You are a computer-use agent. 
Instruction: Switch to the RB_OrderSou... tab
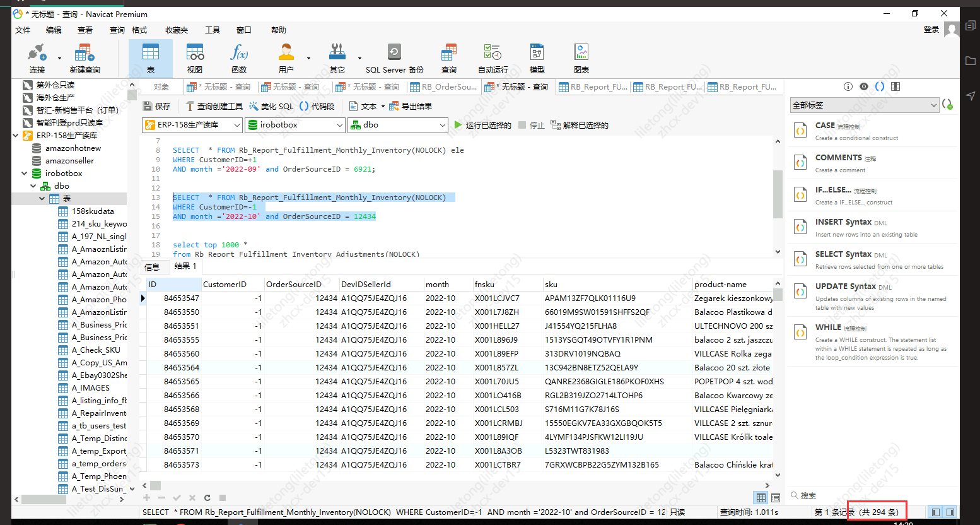click(x=443, y=87)
